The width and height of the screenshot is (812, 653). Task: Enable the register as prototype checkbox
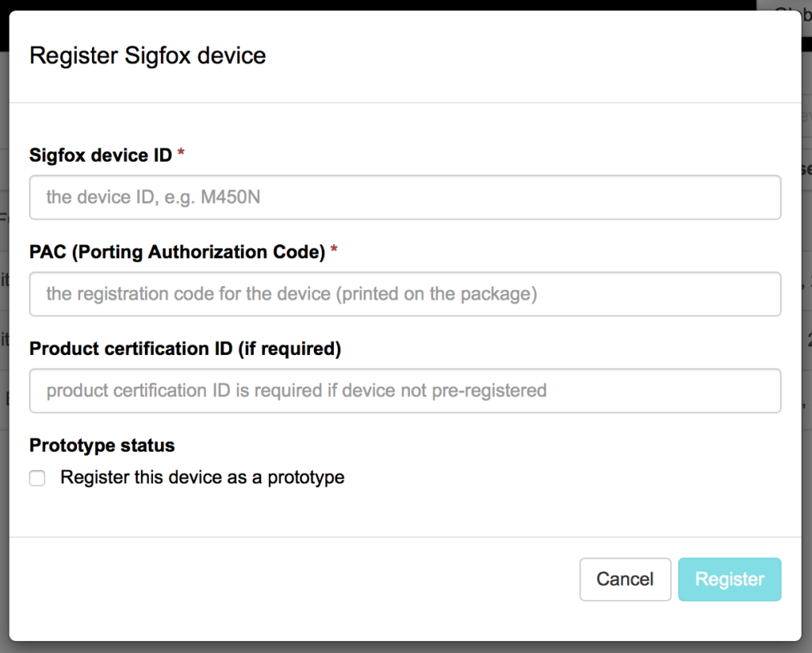36,478
